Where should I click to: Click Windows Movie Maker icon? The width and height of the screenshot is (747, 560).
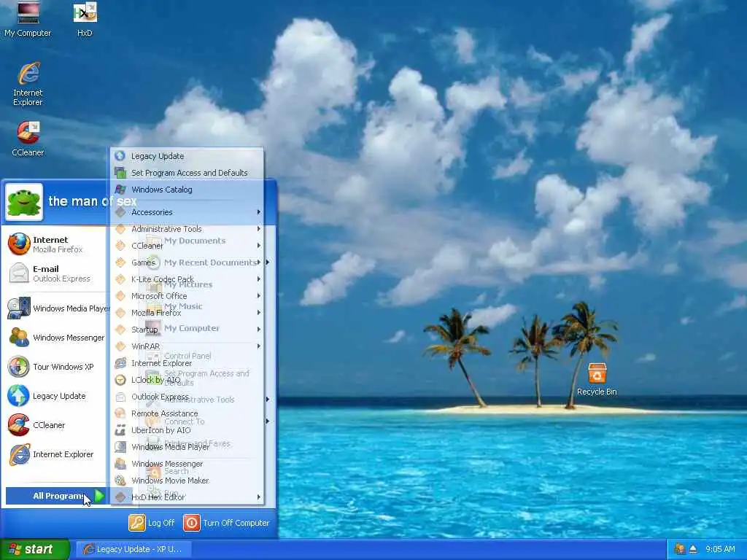coord(120,481)
